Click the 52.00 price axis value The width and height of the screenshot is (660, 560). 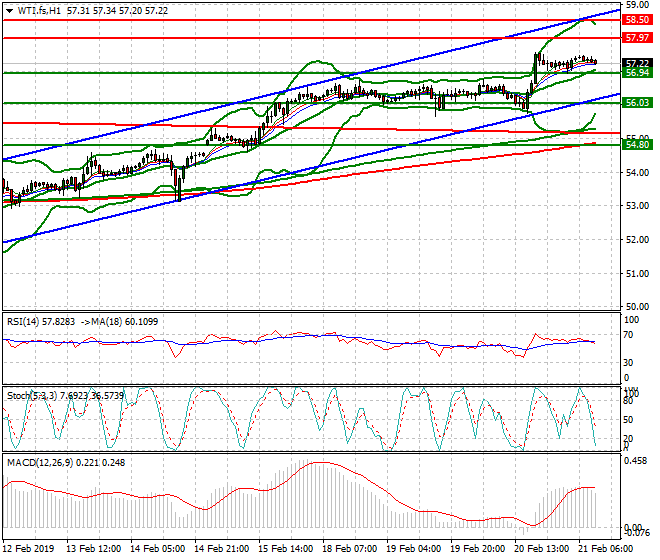(x=637, y=240)
